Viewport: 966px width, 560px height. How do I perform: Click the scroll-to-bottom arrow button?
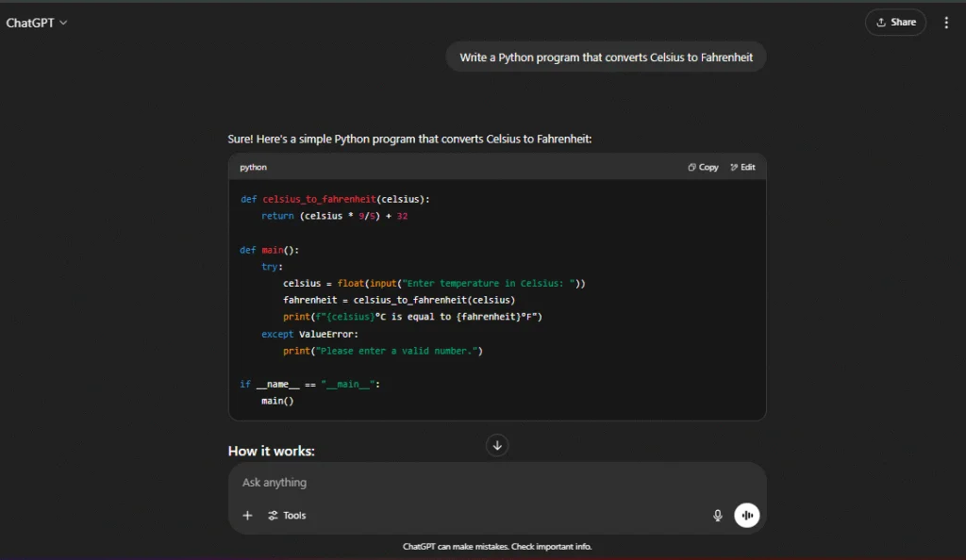point(497,445)
